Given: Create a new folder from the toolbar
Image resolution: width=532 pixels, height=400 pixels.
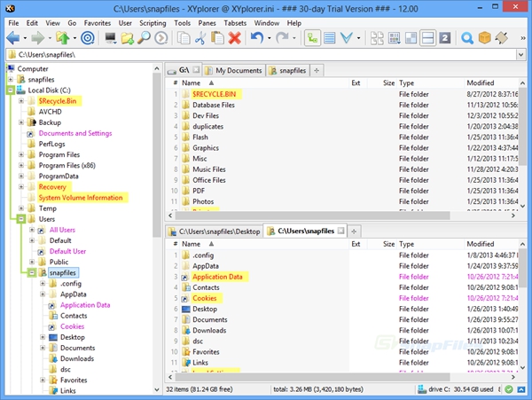Looking at the screenshot, I should coord(127,38).
